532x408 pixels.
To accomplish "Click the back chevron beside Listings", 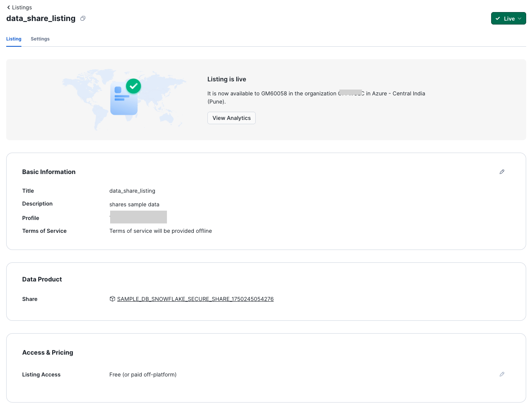I will (x=9, y=7).
